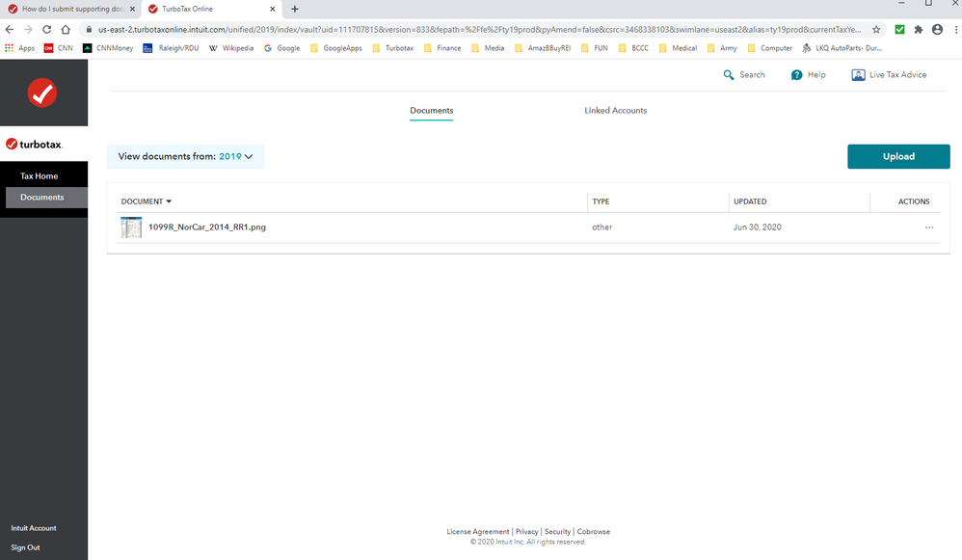962x560 pixels.
Task: Click Sign Out in sidebar
Action: pos(25,547)
